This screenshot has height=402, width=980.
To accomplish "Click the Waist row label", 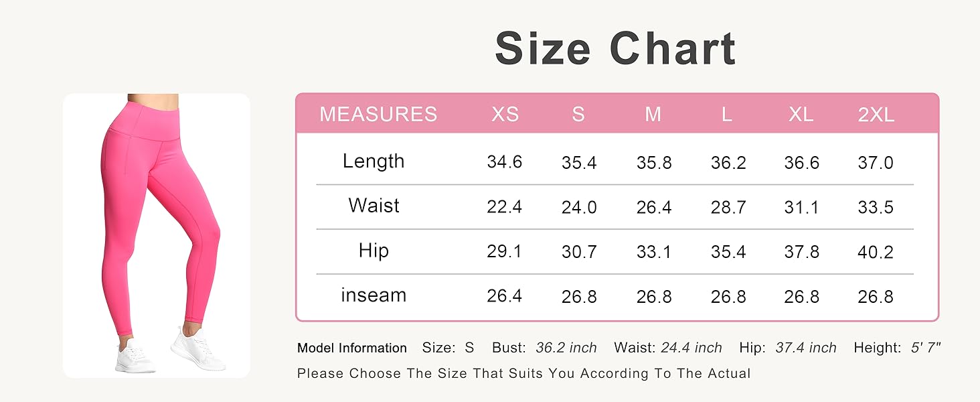I will pyautogui.click(x=374, y=206).
